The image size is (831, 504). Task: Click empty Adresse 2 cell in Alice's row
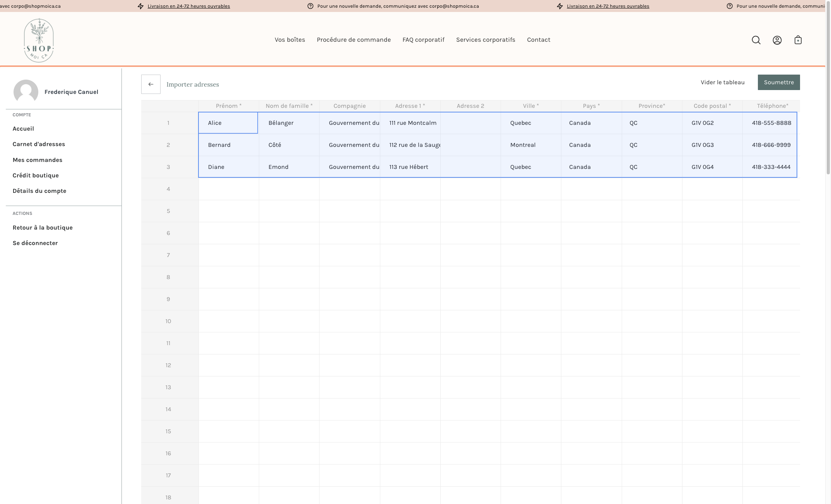tap(470, 123)
